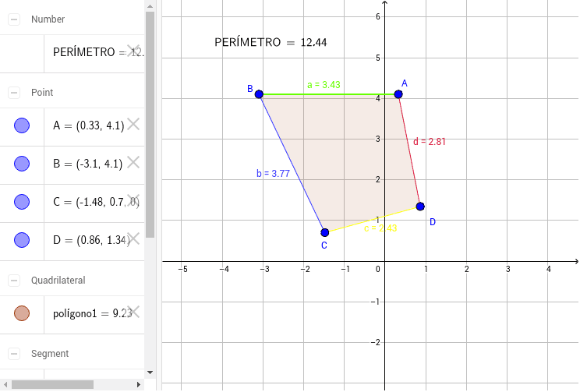Click the red label d = 2.81
The height and width of the screenshot is (392, 580).
coord(429,142)
